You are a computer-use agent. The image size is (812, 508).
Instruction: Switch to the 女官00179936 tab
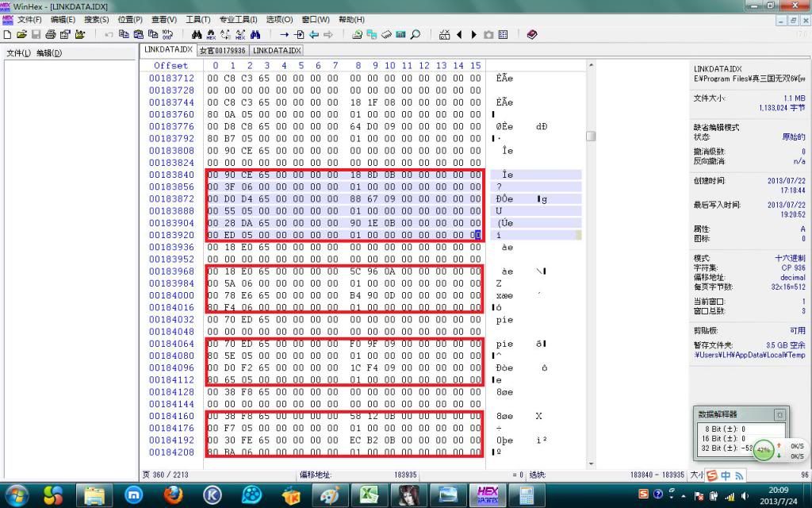click(222, 50)
